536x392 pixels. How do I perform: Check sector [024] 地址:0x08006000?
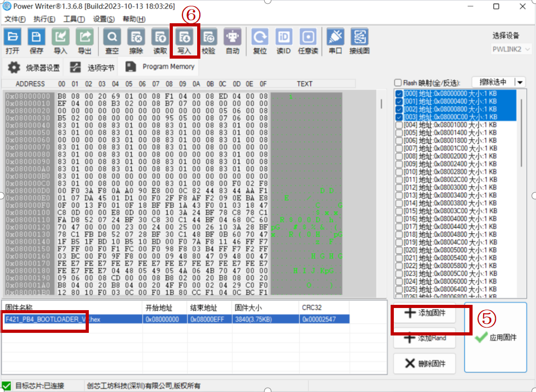[399, 282]
